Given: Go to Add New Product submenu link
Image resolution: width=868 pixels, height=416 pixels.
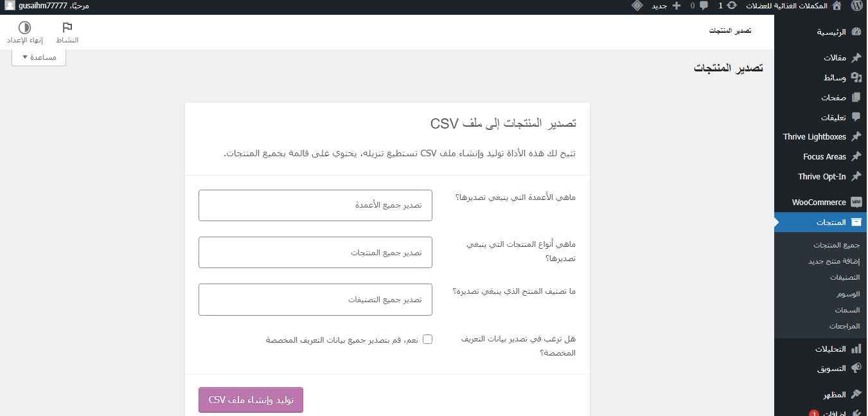Looking at the screenshot, I should click(x=833, y=261).
